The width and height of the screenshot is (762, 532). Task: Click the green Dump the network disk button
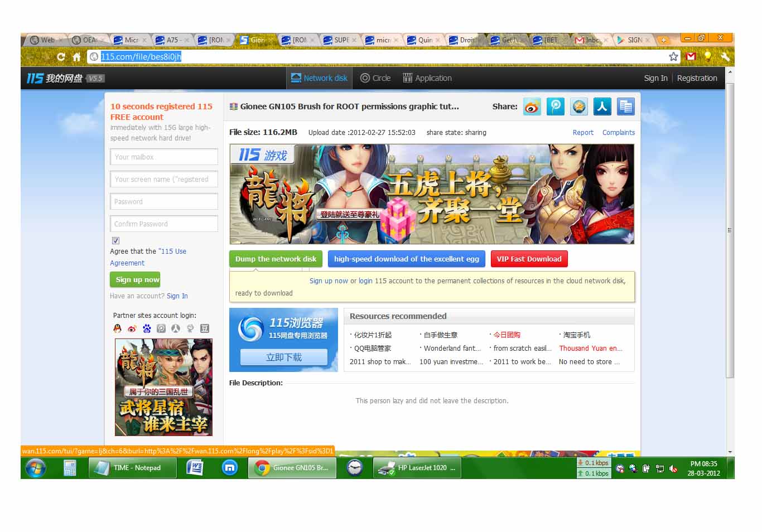pyautogui.click(x=276, y=259)
